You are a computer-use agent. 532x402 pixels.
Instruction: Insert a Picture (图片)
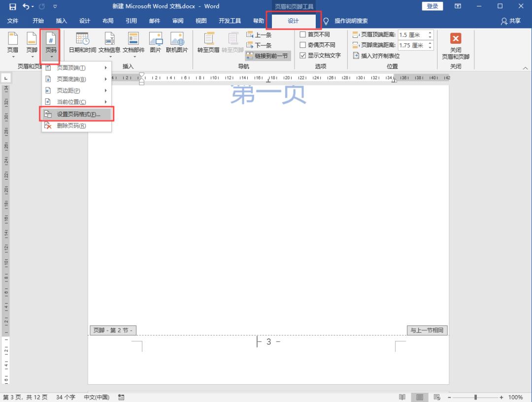coord(155,43)
